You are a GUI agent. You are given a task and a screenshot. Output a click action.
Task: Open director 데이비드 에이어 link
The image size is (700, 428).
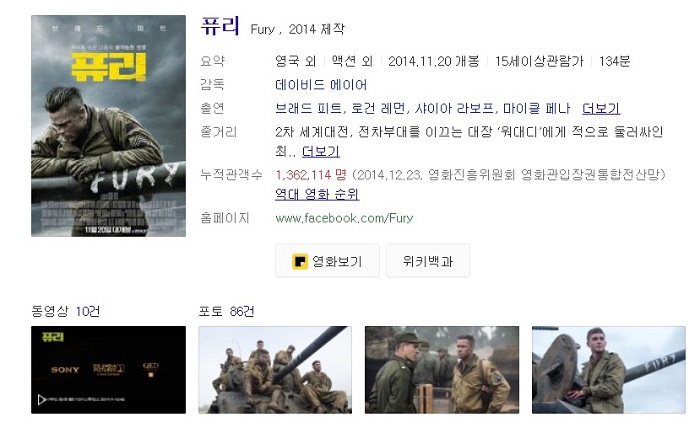coord(321,85)
